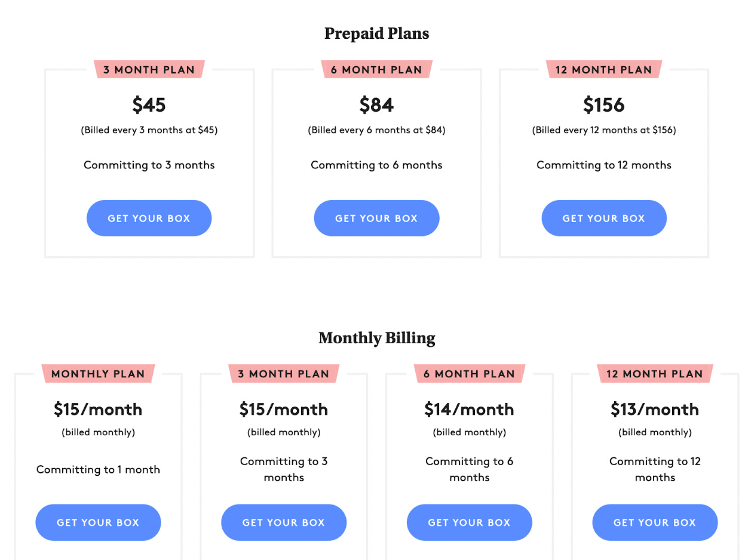This screenshot has width=742, height=560.
Task: Select the 3 MONTH PLAN ribbon under Prepaid Plans
Action: [x=149, y=69]
